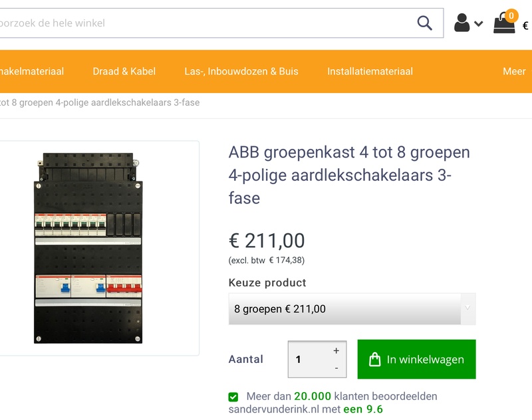532x420 pixels.
Task: Open Installatiemateriaal menu
Action: (370, 72)
